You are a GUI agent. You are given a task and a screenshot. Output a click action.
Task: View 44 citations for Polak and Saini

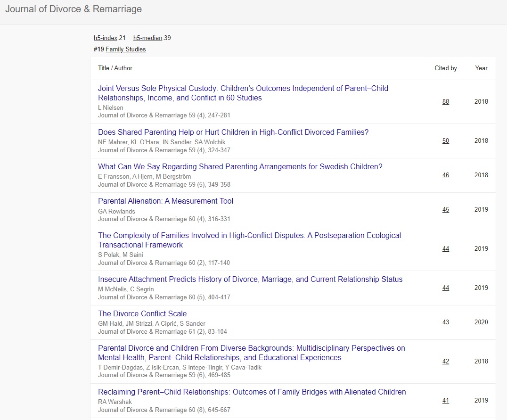(x=446, y=249)
